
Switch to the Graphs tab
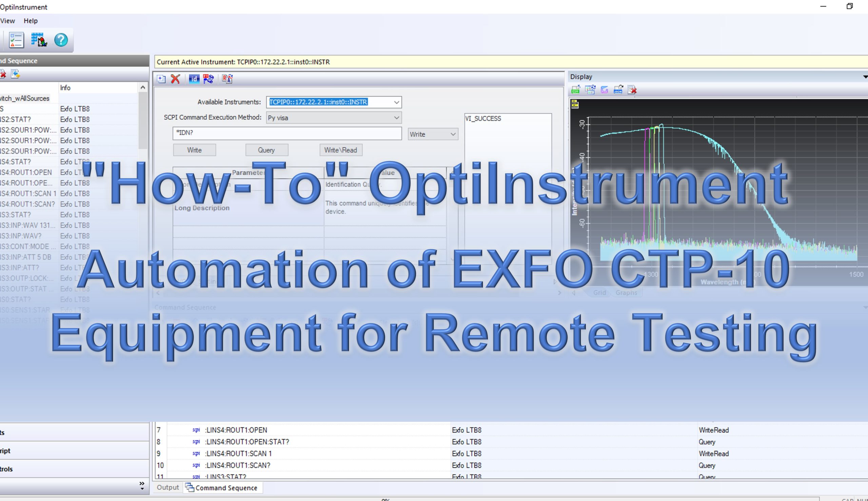[x=626, y=293]
